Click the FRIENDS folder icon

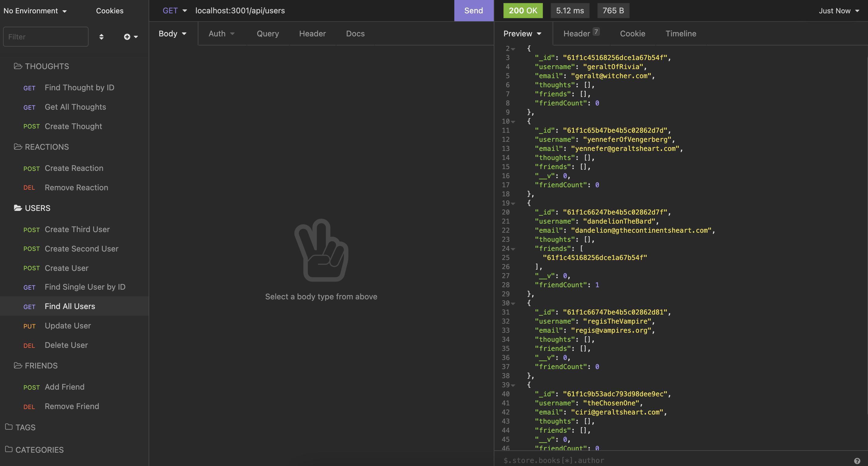[x=18, y=365]
